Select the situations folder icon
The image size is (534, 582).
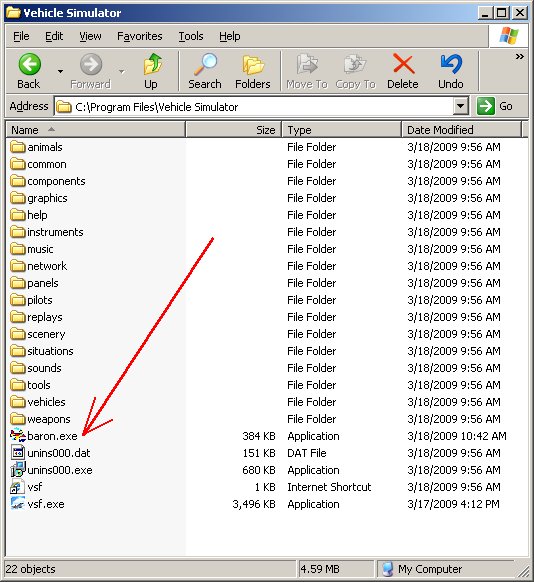[18, 351]
